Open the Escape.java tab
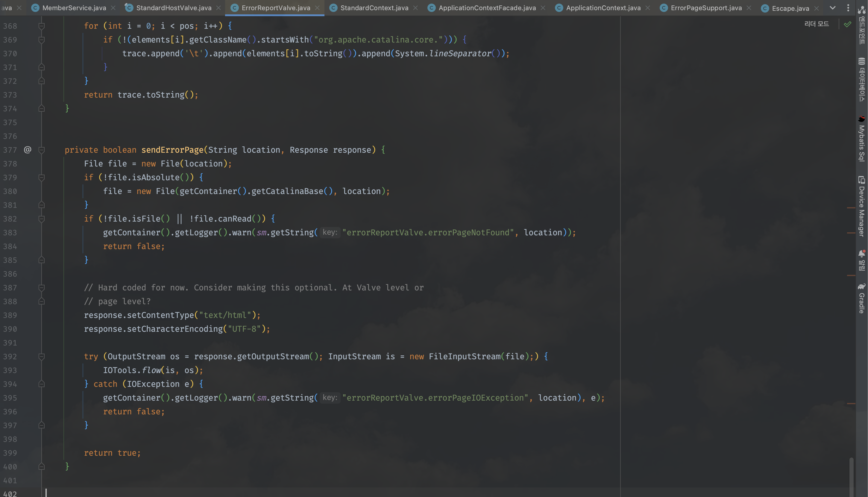Image resolution: width=868 pixels, height=497 pixels. pyautogui.click(x=790, y=8)
